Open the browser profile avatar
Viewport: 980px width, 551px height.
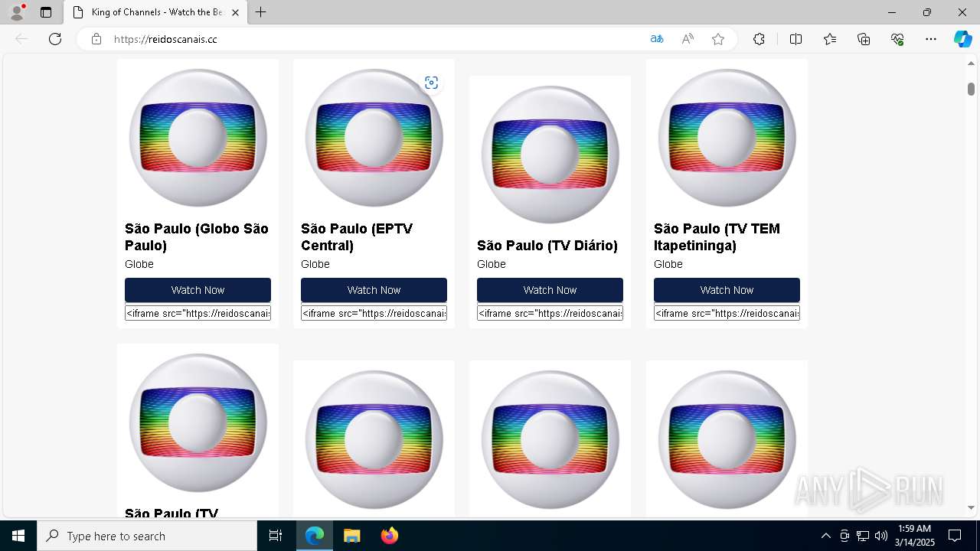click(17, 12)
